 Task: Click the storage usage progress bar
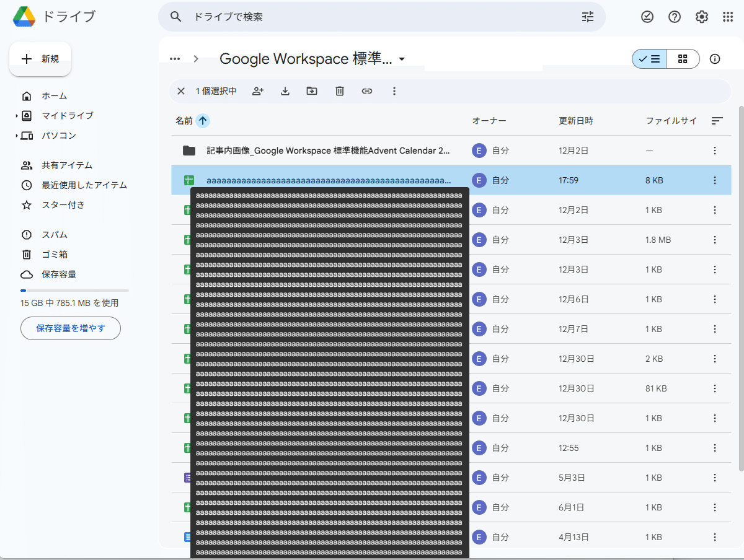click(74, 290)
